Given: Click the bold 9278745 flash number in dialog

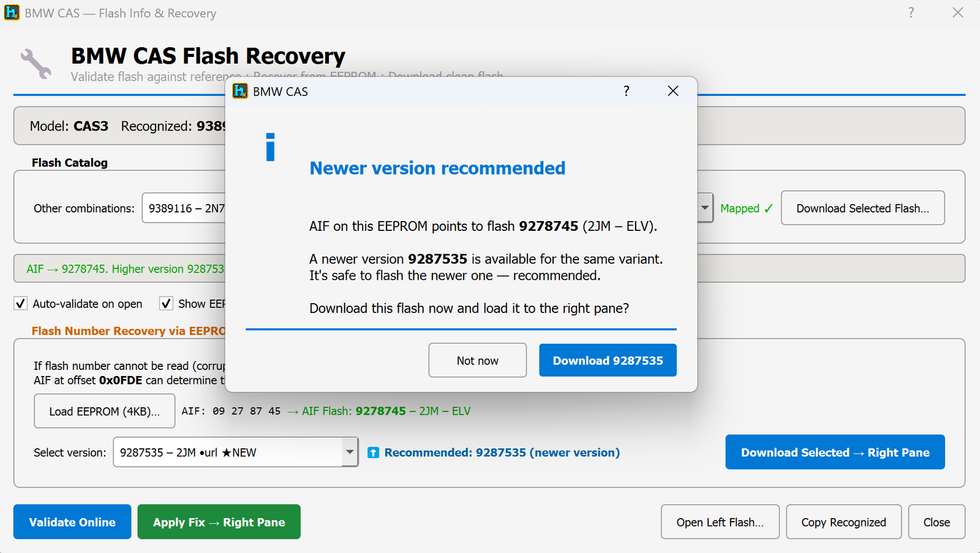Looking at the screenshot, I should pyautogui.click(x=548, y=226).
